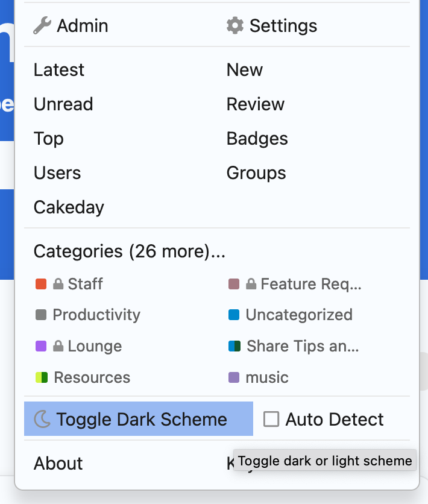The height and width of the screenshot is (504, 428).
Task: Visit the About page
Action: click(58, 464)
